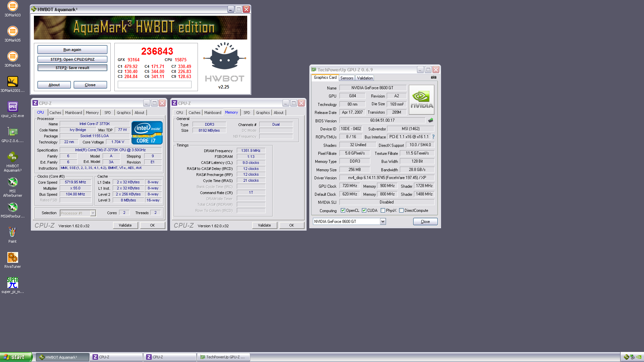Open the MSIAfterbur... second desktop icon
Viewport: 644px width, 362px height.
(12, 210)
